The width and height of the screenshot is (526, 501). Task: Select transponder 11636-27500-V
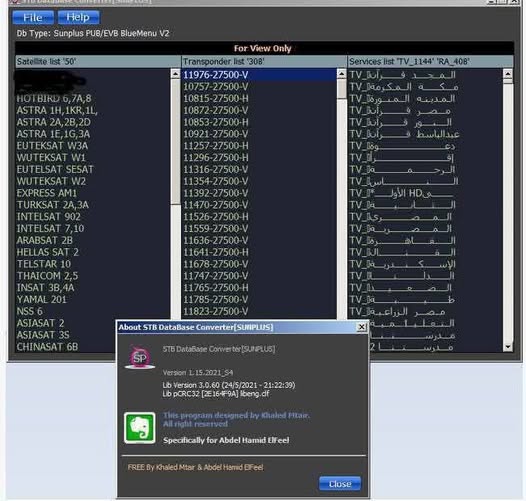259,240
